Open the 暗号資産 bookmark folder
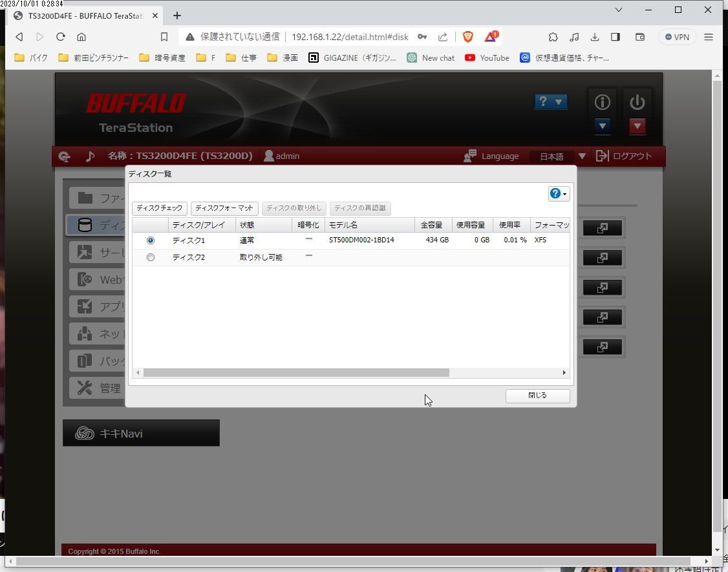 (x=162, y=58)
